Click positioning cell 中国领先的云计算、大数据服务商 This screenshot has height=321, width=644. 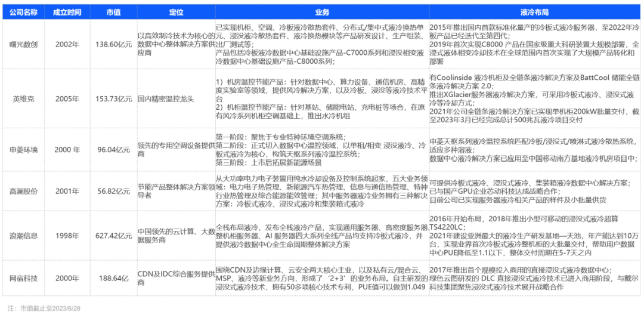[176, 236]
